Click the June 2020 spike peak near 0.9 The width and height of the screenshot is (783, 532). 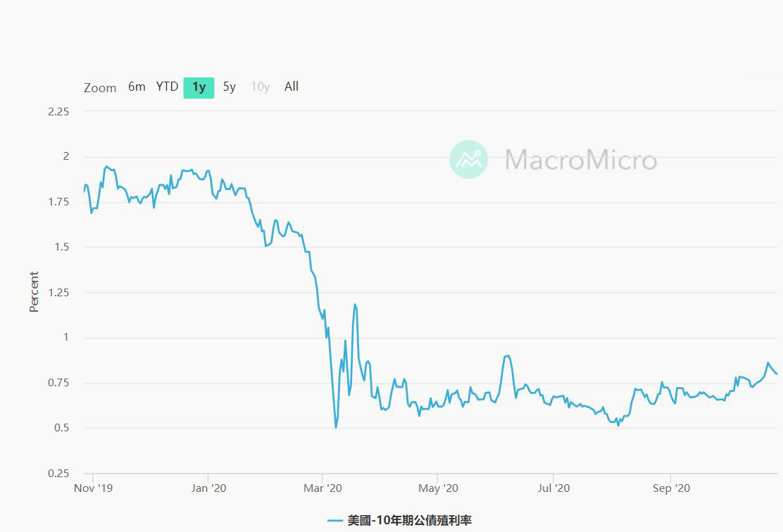(x=508, y=355)
